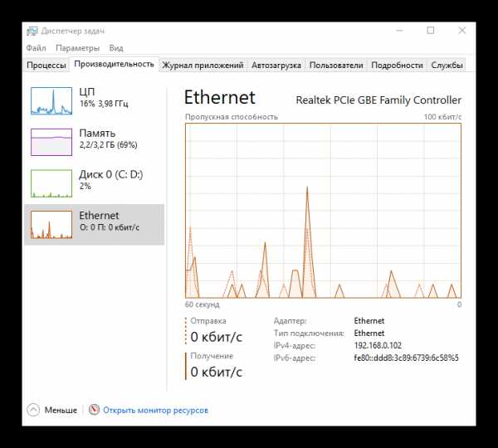The image size is (498, 448).
Task: Open the Вид menu
Action: click(x=116, y=48)
